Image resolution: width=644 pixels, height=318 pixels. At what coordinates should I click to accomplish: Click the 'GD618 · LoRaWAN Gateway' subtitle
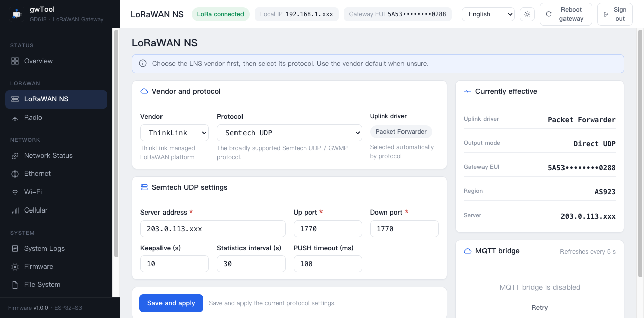[66, 19]
